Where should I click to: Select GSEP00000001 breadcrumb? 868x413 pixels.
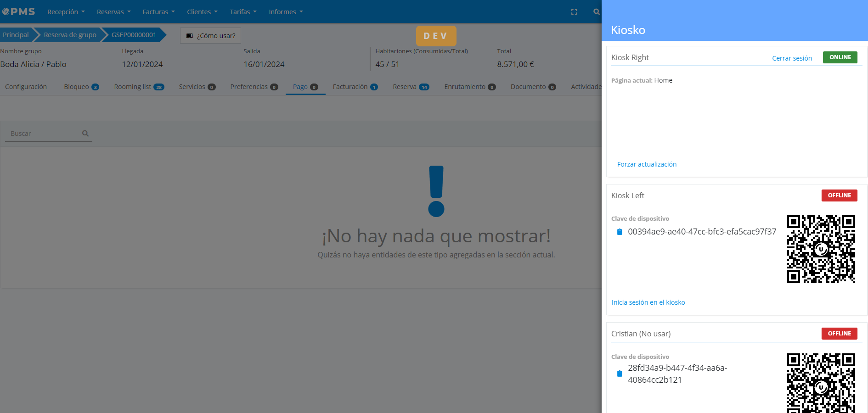point(134,35)
